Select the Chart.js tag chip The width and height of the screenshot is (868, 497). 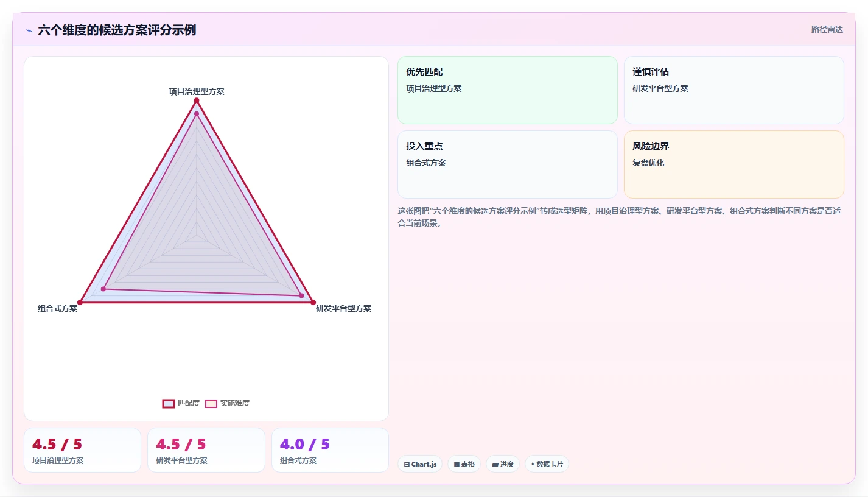[x=420, y=464]
